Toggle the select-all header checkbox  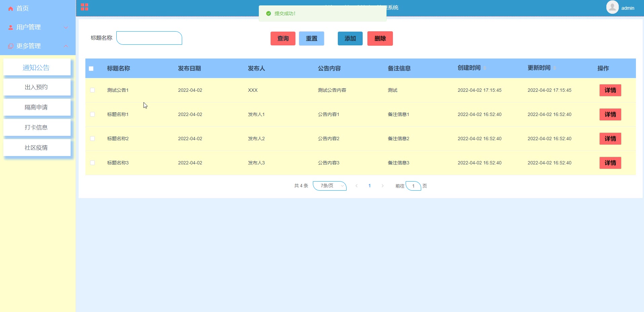click(x=91, y=69)
